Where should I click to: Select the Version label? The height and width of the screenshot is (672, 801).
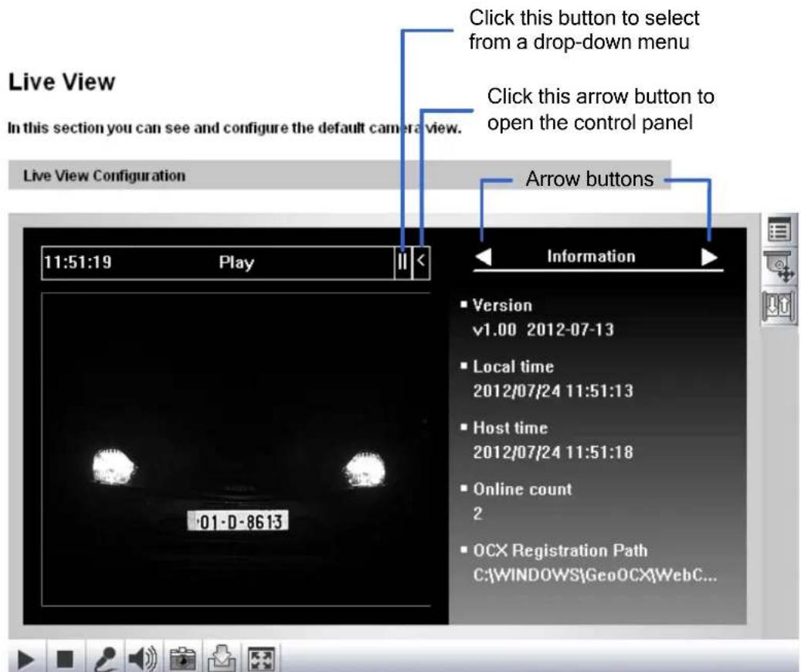pyautogui.click(x=502, y=305)
